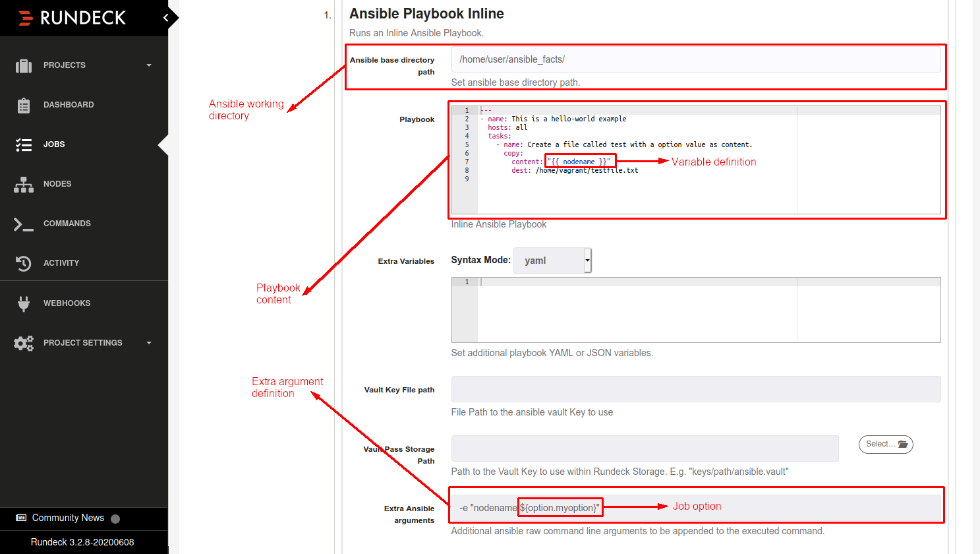Click the playbook 'name: This is a hello-world example' line
The width and height of the screenshot is (980, 554).
tap(554, 119)
